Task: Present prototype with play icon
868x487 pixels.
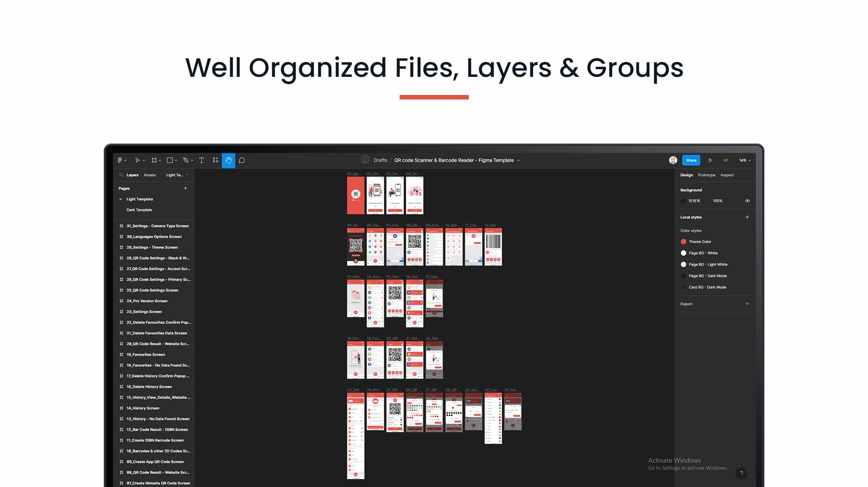Action: [710, 160]
